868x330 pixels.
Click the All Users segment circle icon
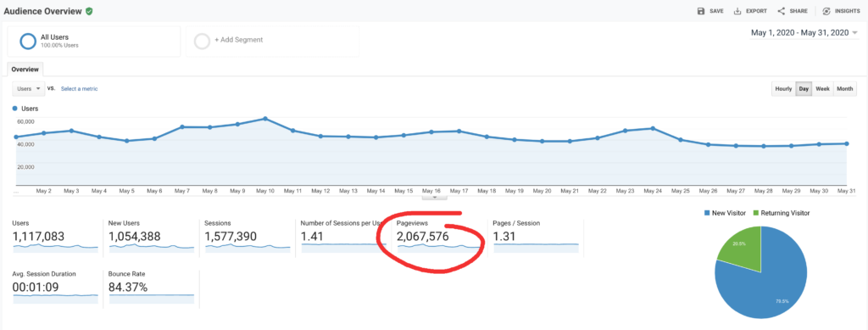tap(28, 41)
